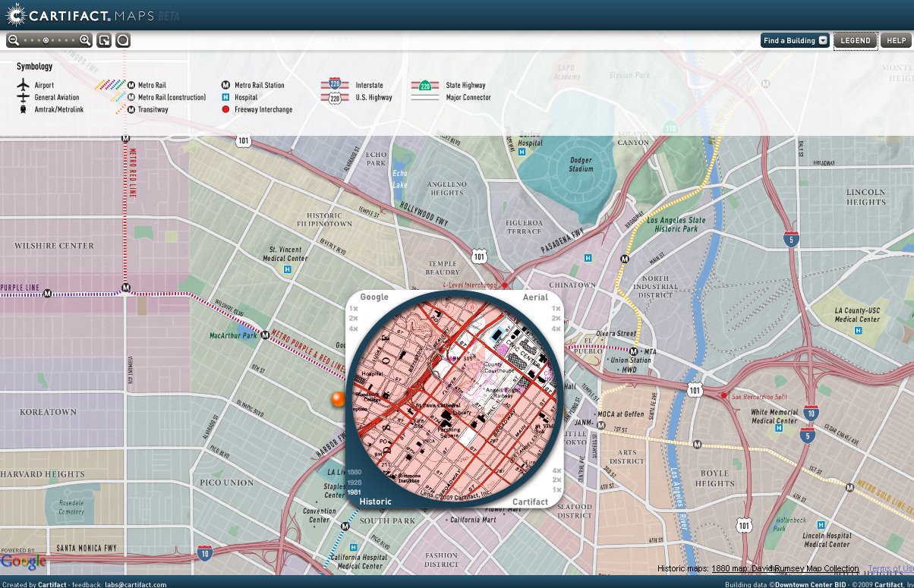The height and width of the screenshot is (588, 914).
Task: Zoom in with the plus magnifier
Action: pyautogui.click(x=86, y=40)
